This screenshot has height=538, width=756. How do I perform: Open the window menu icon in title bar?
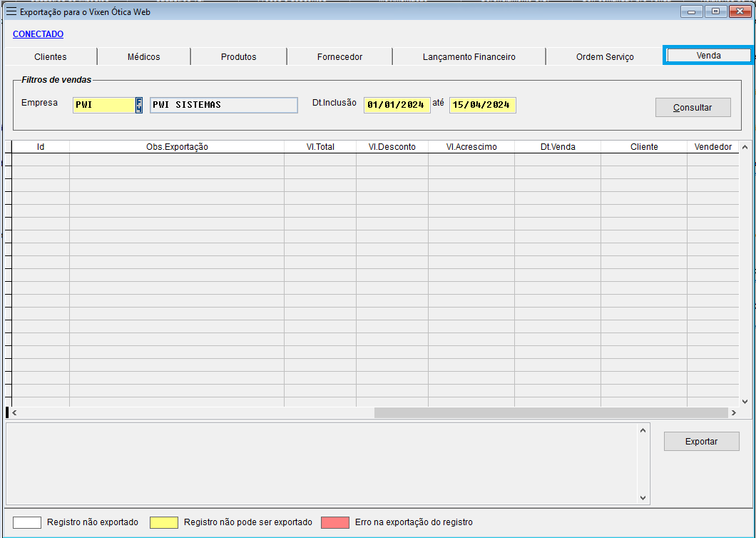click(11, 11)
